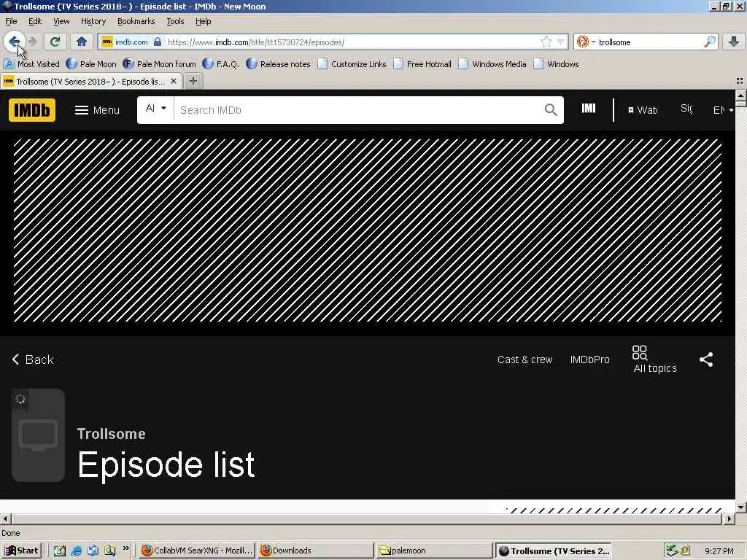The height and width of the screenshot is (560, 747).
Task: Open the Help menu
Action: tap(204, 21)
